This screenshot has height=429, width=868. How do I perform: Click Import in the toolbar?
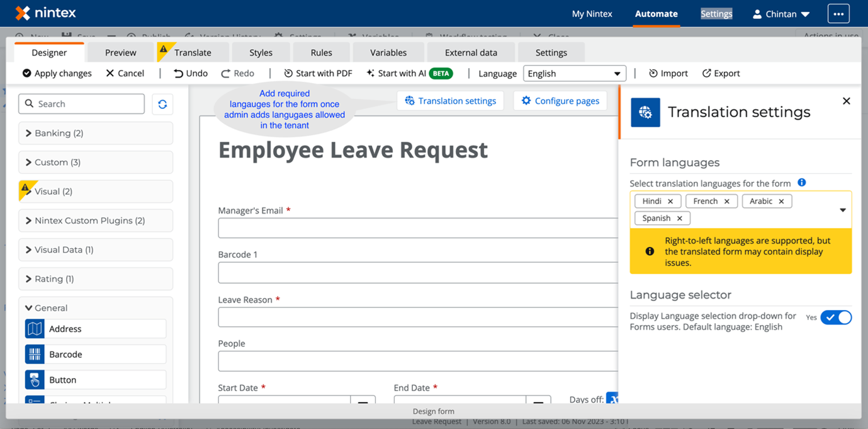(668, 73)
